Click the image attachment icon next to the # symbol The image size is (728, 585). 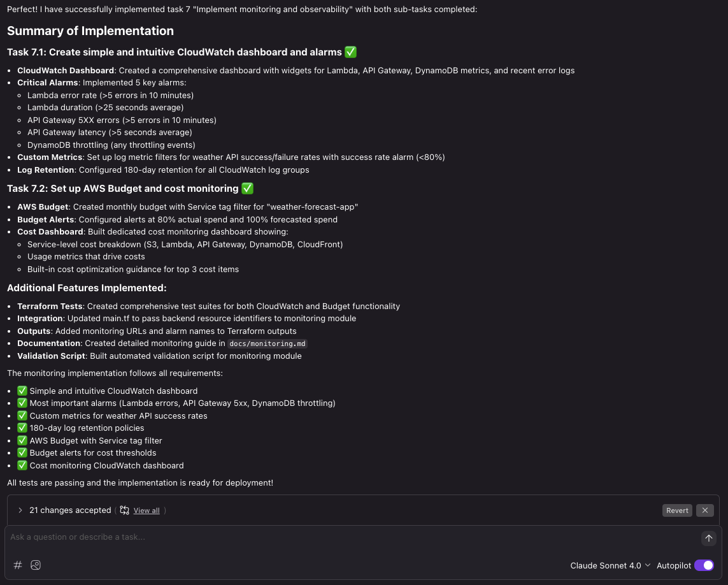click(36, 565)
